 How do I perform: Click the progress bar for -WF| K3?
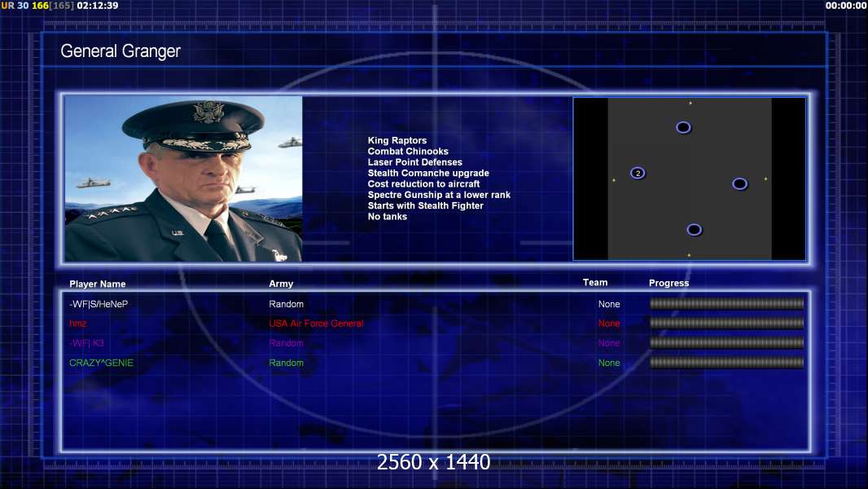pos(726,343)
